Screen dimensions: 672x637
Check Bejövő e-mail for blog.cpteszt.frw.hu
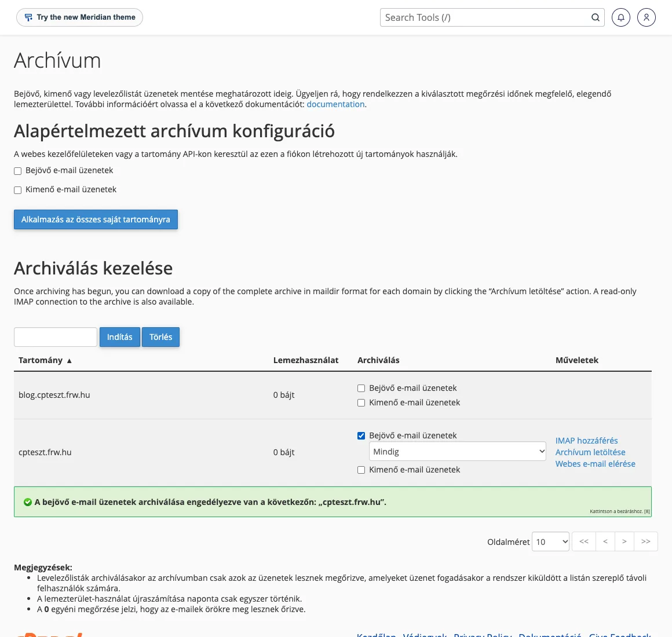click(361, 388)
